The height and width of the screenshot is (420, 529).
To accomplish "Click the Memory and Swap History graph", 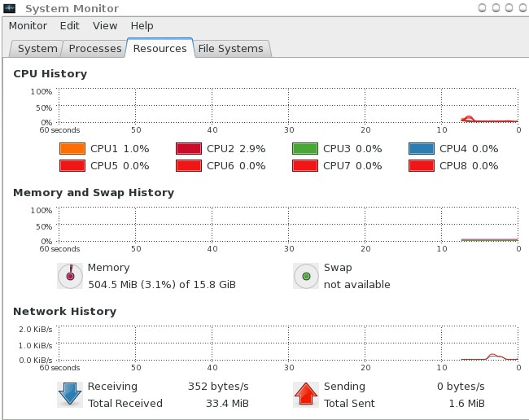I will pyautogui.click(x=288, y=225).
